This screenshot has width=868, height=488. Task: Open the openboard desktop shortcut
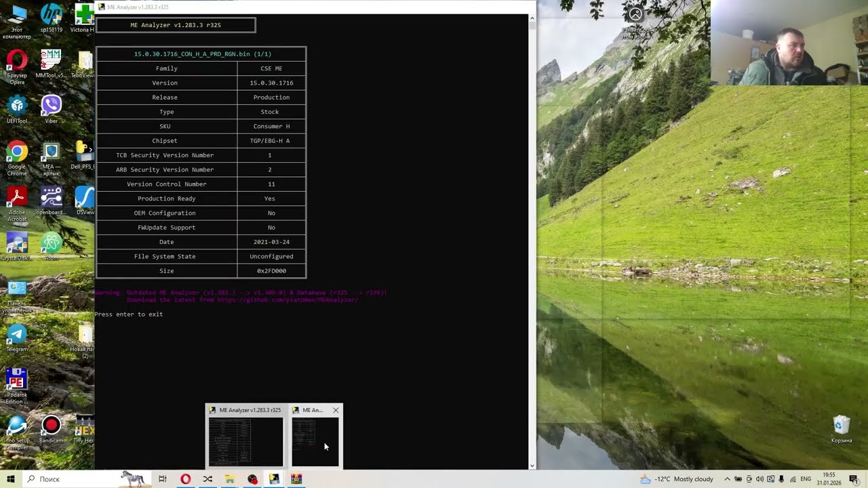pyautogui.click(x=51, y=201)
